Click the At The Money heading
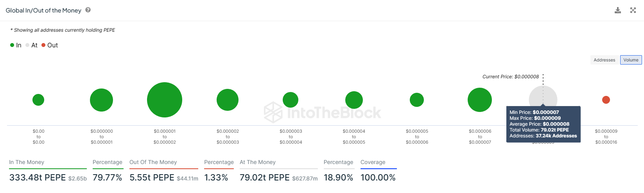644x193 pixels. 258,162
